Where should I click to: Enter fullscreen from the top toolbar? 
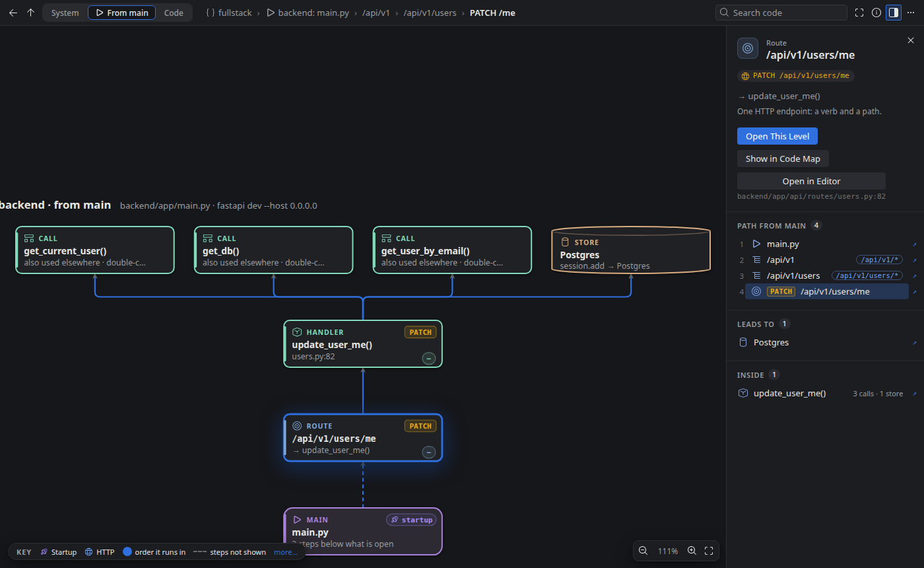pos(859,13)
